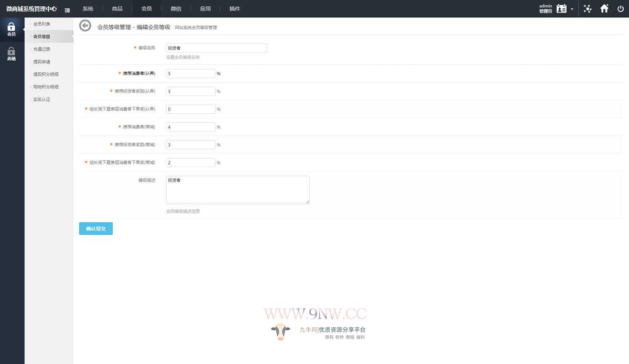629x364 pixels.
Task: Log out with the power icon
Action: pos(621,9)
